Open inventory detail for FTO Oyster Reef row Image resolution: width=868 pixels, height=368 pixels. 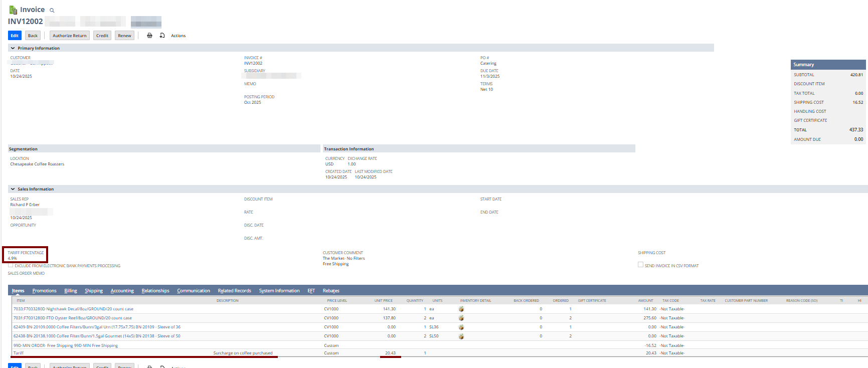pyautogui.click(x=461, y=318)
